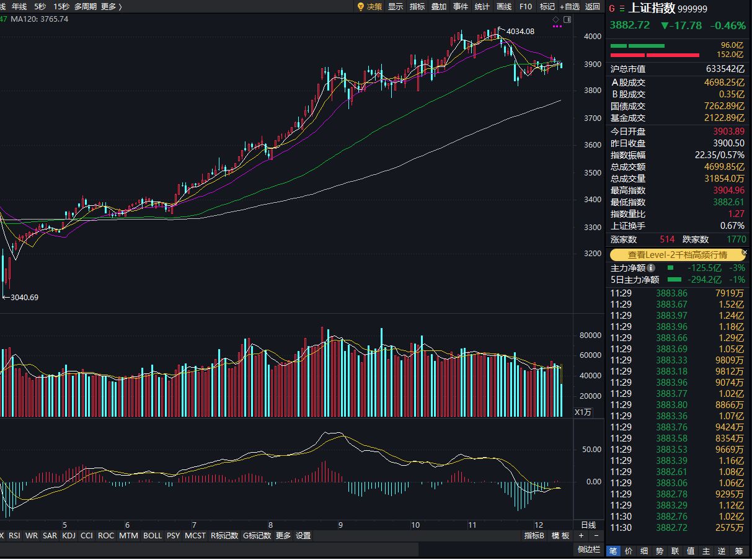Expand 更多 indicators in bottom bar

(x=283, y=535)
